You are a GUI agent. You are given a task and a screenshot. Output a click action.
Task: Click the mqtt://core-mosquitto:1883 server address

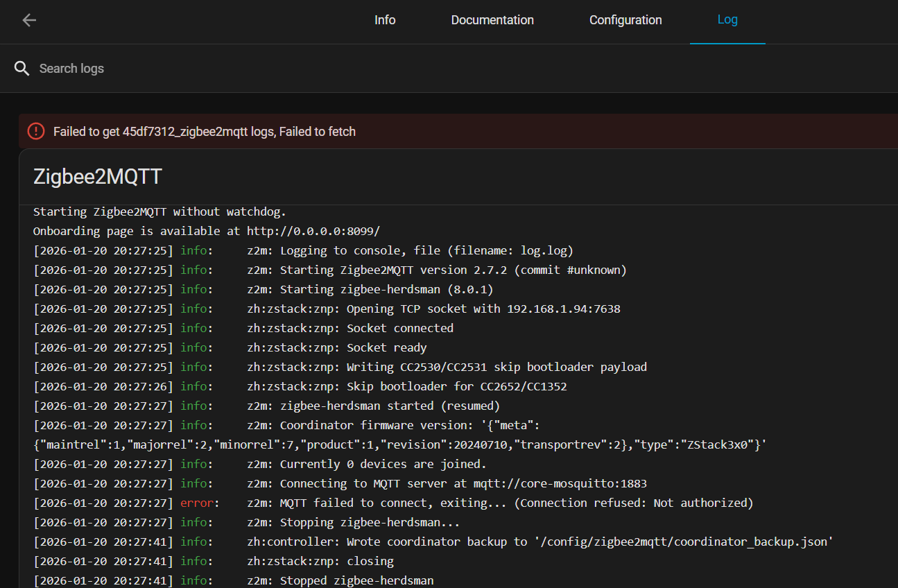point(560,483)
